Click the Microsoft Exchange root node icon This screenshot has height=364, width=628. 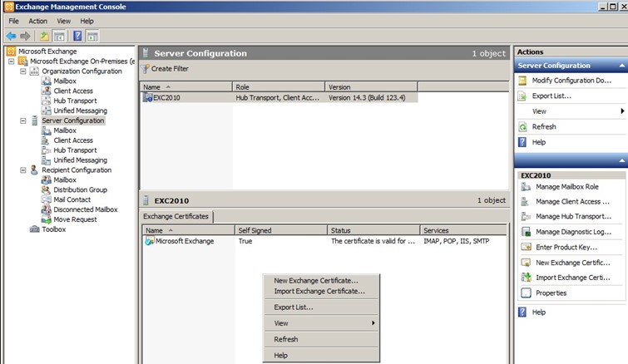tap(11, 52)
